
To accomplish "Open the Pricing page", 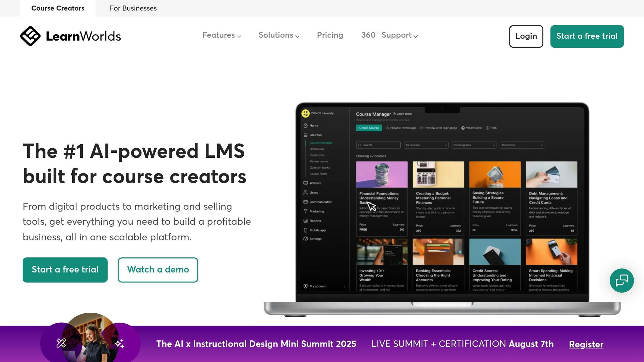I will (x=330, y=35).
